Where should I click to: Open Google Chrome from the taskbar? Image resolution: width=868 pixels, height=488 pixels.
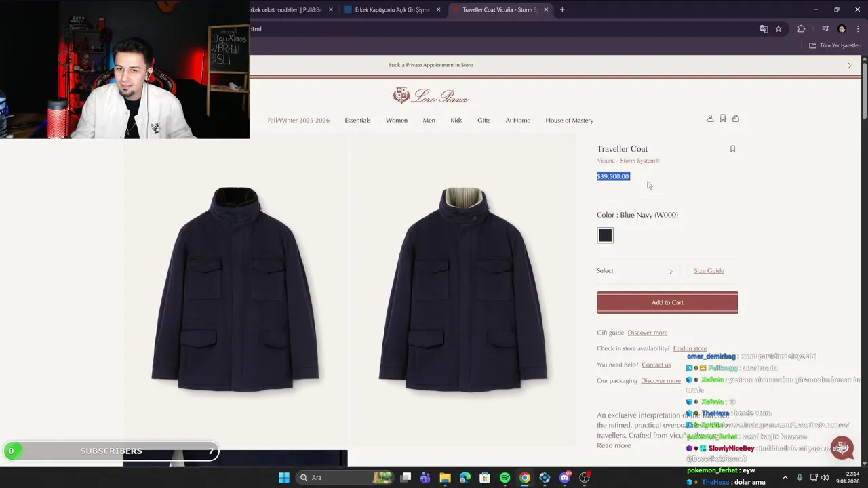(x=524, y=478)
